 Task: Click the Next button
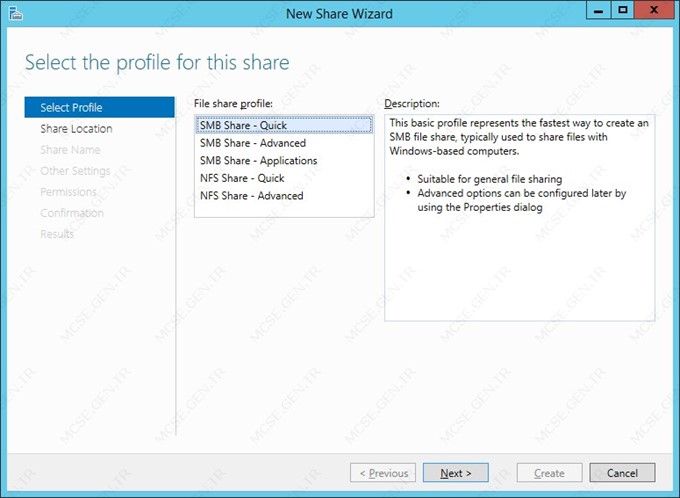[456, 473]
